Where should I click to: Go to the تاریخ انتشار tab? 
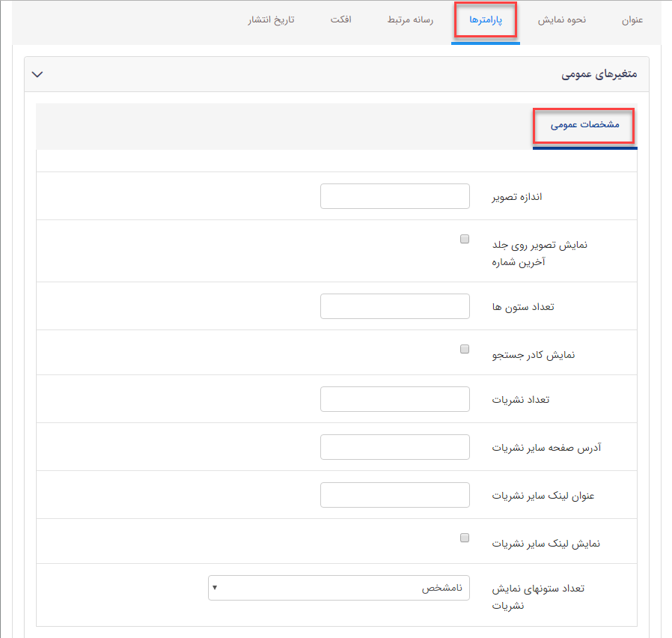click(269, 20)
